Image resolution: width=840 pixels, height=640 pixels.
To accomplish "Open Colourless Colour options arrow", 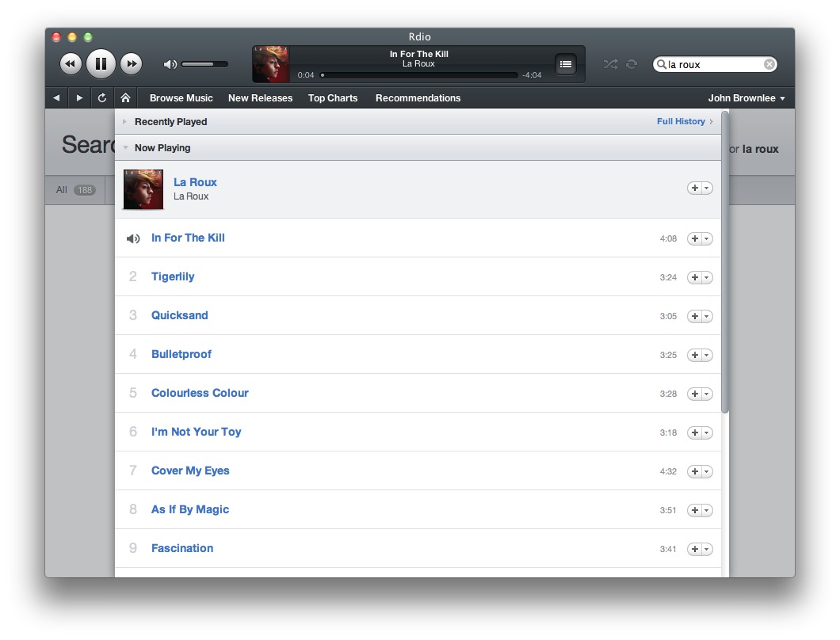I will tap(707, 394).
